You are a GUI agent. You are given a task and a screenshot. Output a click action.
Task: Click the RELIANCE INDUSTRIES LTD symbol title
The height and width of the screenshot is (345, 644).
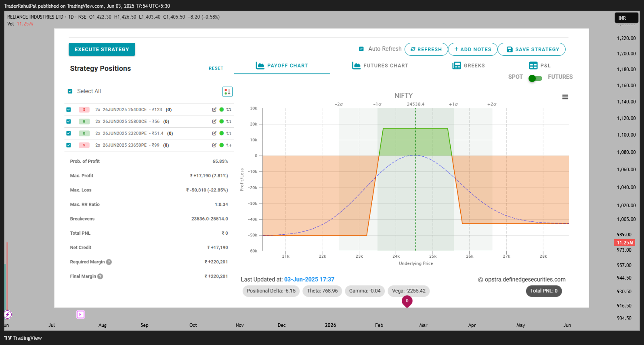coord(36,17)
